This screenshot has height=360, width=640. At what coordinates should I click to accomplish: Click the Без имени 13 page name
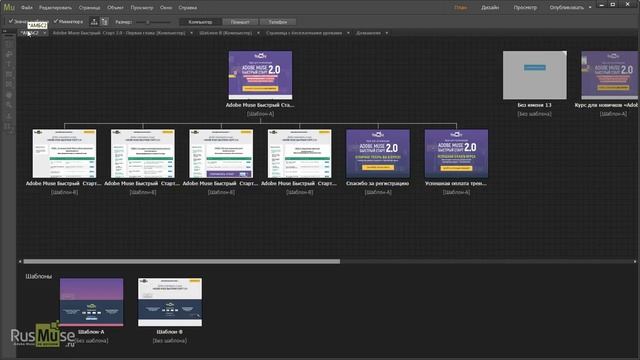(x=534, y=105)
